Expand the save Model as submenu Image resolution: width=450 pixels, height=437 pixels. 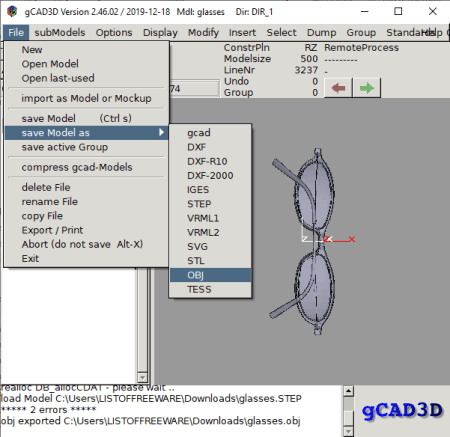click(86, 133)
